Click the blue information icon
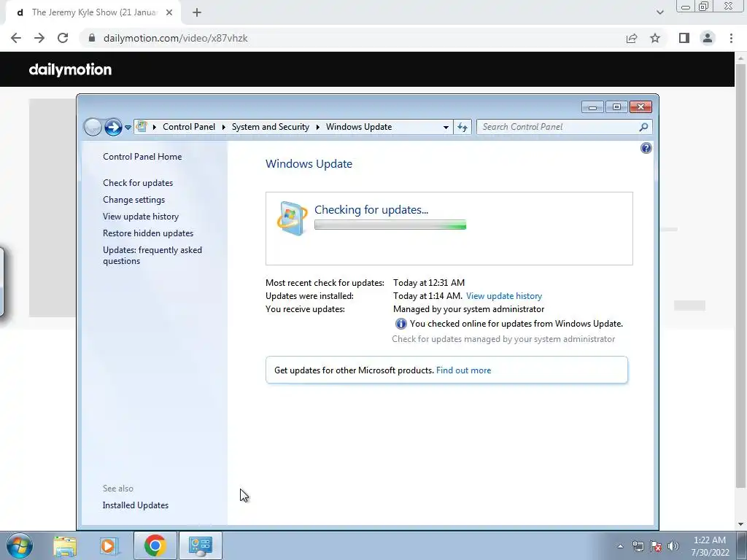This screenshot has width=747, height=560. coord(400,324)
